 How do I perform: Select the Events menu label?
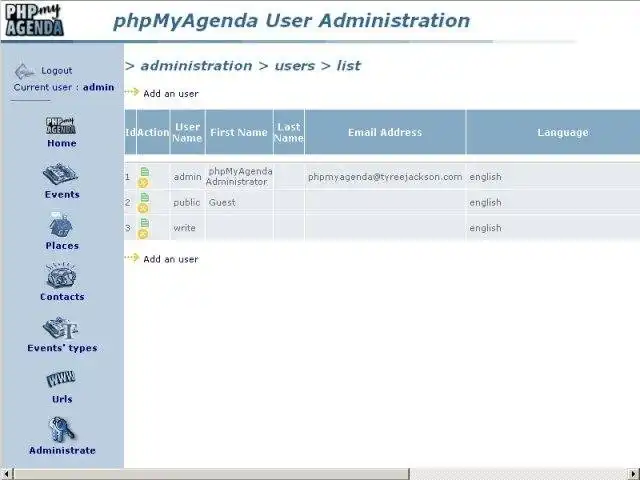pyautogui.click(x=62, y=194)
